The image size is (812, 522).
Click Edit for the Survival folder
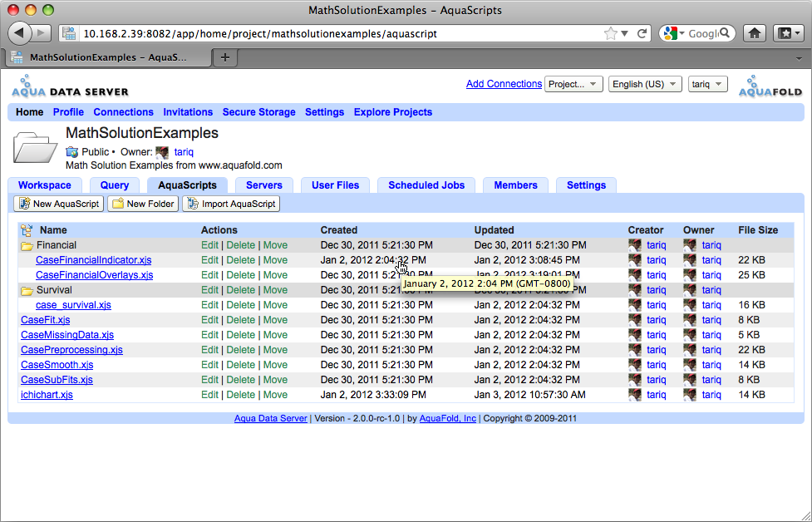coord(209,291)
